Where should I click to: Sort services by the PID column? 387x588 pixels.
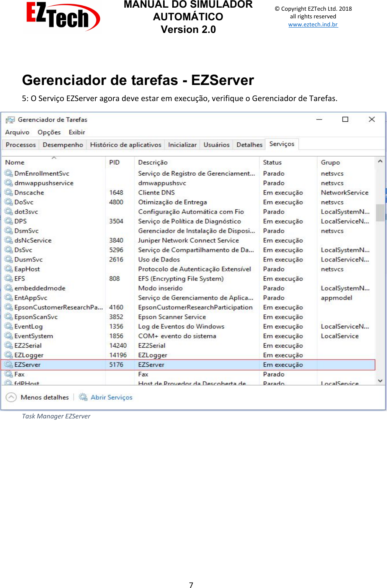pos(120,162)
